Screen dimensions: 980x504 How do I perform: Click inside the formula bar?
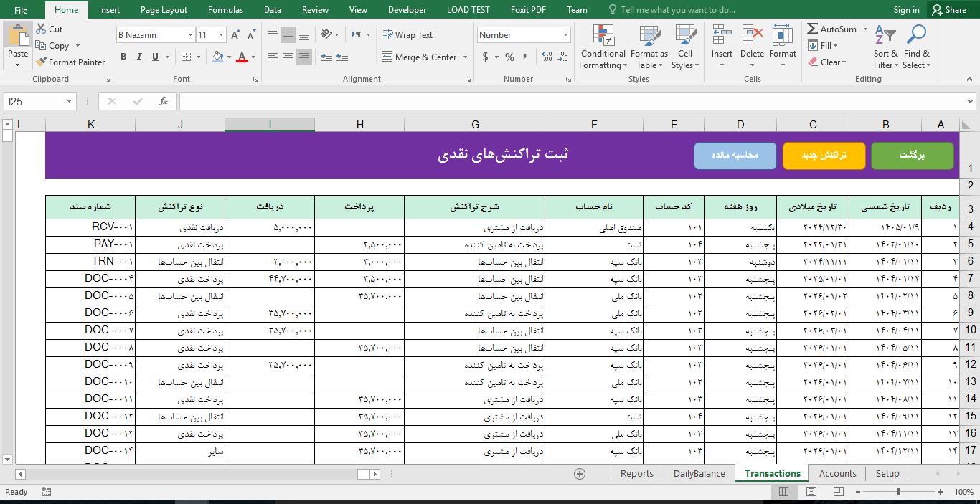pos(502,101)
